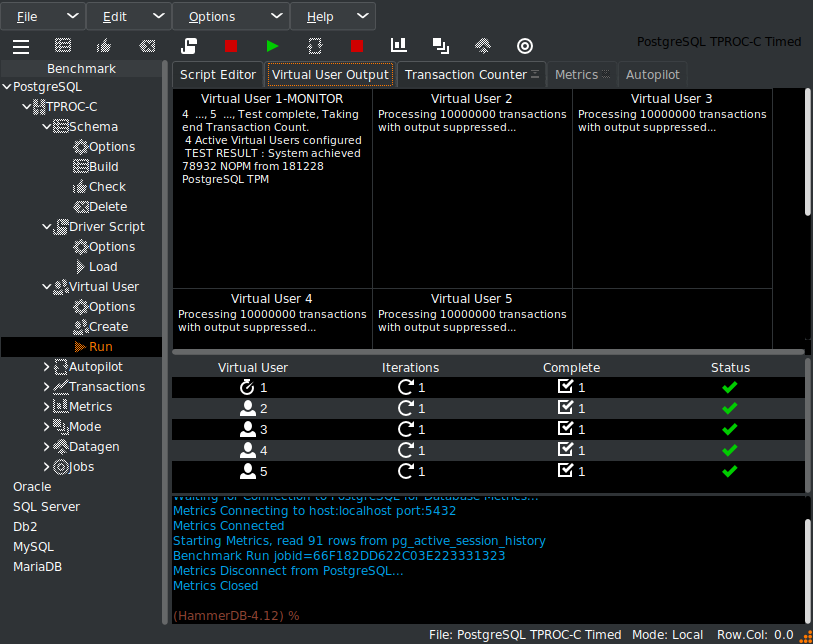
Task: Click the overlapping squares mode toolbar icon
Action: 441,46
